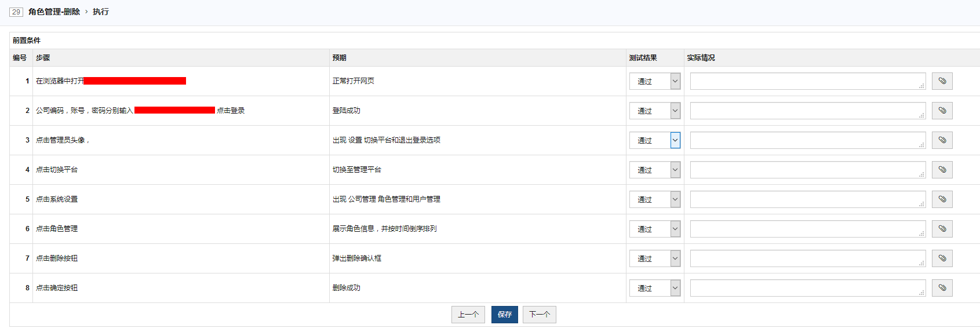Click the attachment paperclip icon for step 6
The height and width of the screenshot is (332, 980).
pyautogui.click(x=942, y=229)
